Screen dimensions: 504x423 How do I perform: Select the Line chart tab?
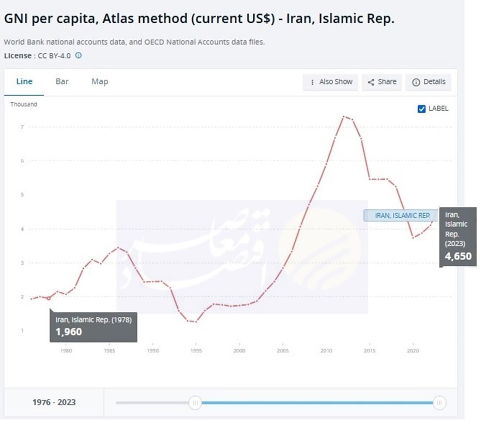(24, 81)
